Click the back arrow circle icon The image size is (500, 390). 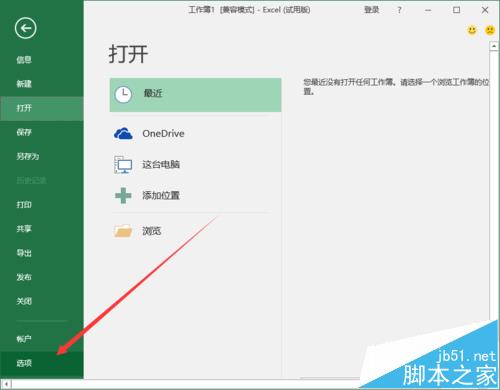tap(25, 28)
